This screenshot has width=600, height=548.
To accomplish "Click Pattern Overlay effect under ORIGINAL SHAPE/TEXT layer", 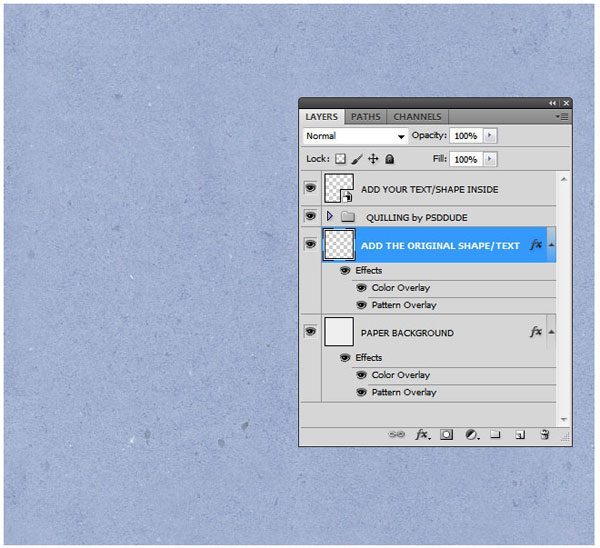I will pyautogui.click(x=404, y=305).
